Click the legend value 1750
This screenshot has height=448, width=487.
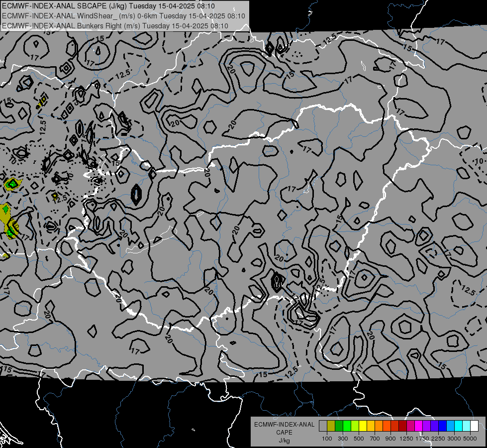[422, 439]
